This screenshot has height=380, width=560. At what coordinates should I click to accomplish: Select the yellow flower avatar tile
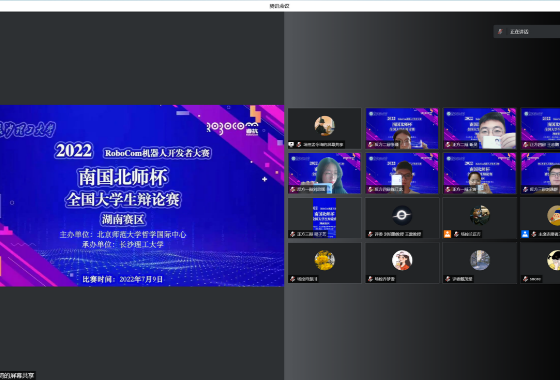324,263
